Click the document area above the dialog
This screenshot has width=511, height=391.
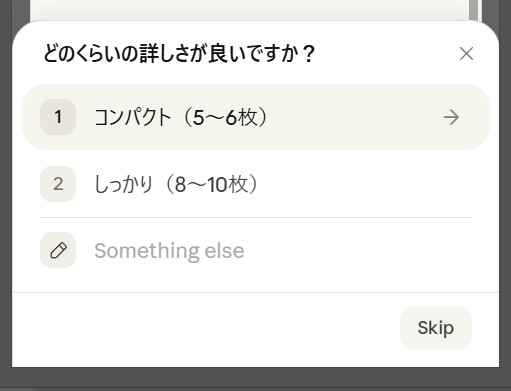tap(249, 9)
